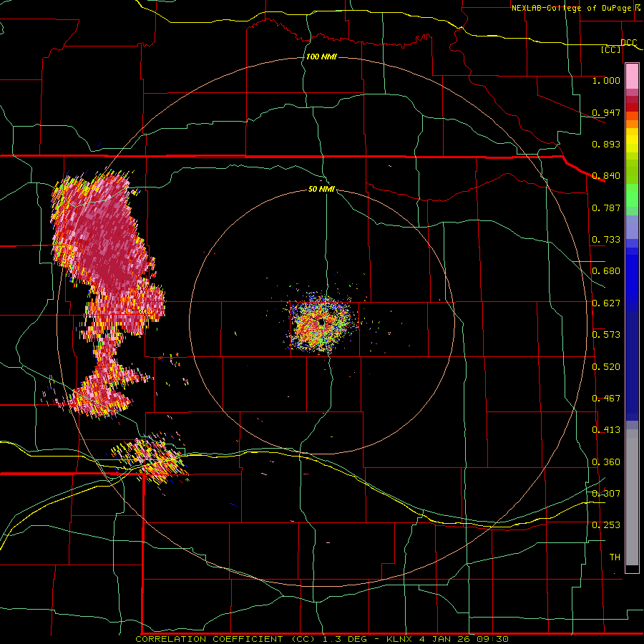The height and width of the screenshot is (644, 644).
Task: Click the 0.893 scale value
Action: 606,144
